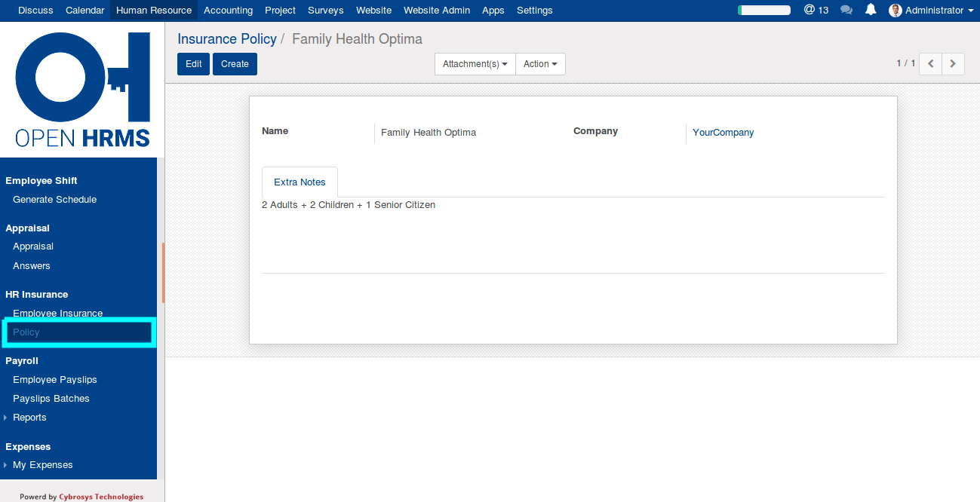Expand the Reports menu in sidebar
Screen dimensions: 980x502
point(29,418)
